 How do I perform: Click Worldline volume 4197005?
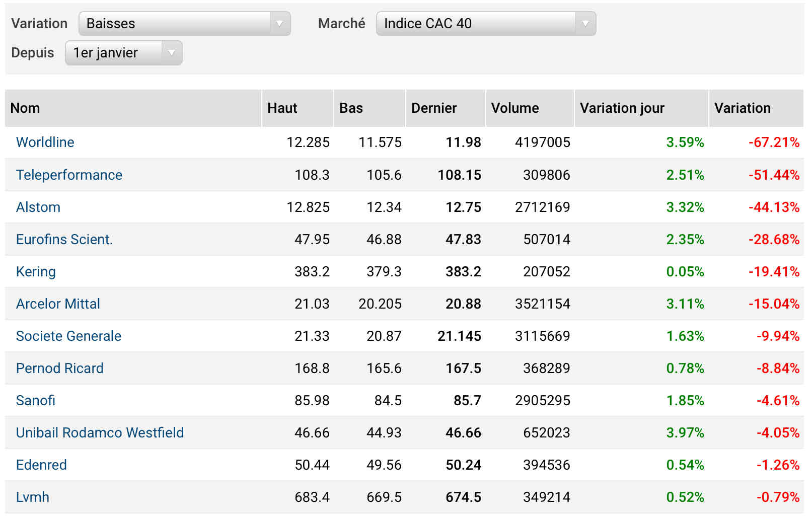click(x=543, y=142)
